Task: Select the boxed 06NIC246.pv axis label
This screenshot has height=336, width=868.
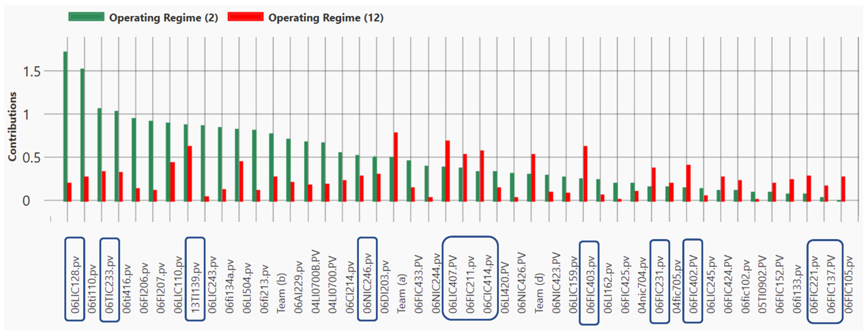Action: pos(367,283)
